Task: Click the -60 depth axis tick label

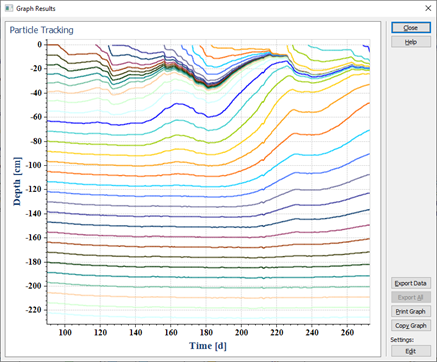Action: 36,117
